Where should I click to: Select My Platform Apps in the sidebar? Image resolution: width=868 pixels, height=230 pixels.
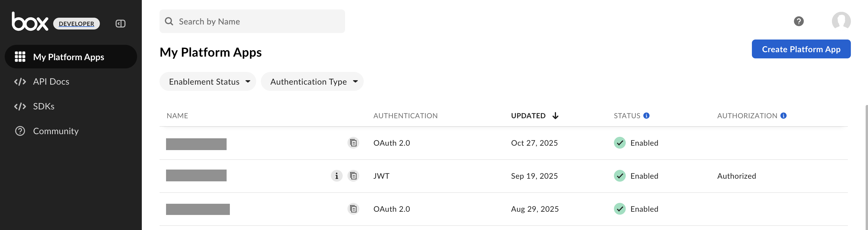point(69,57)
